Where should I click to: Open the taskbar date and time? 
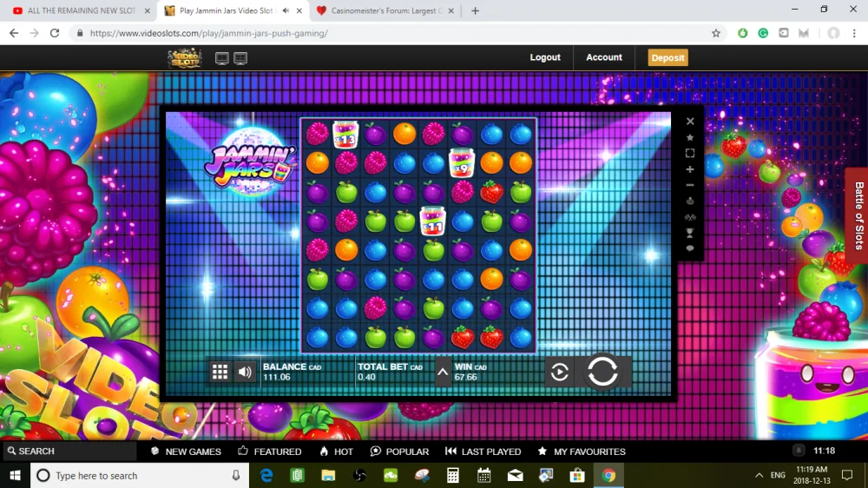coord(812,475)
